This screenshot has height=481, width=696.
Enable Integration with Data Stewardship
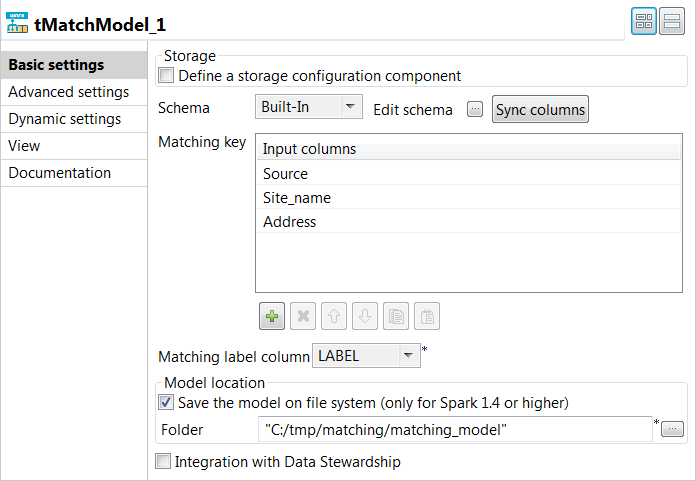164,461
